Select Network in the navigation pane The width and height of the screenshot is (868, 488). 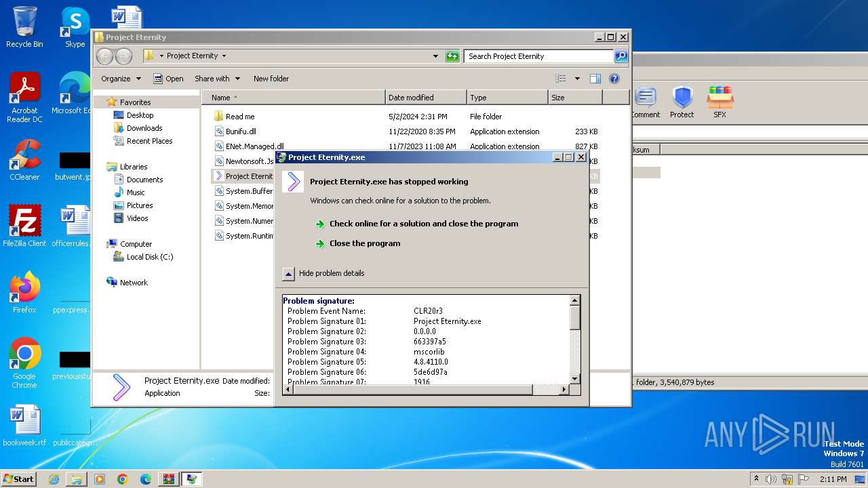tap(134, 283)
